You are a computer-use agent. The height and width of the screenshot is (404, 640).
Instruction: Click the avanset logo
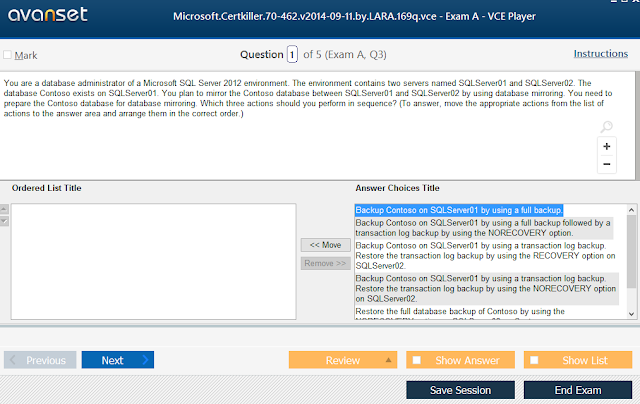[x=48, y=15]
